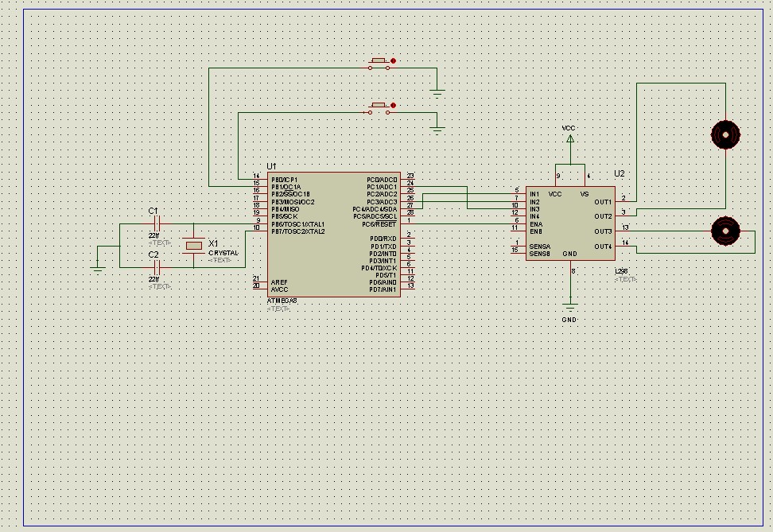The width and height of the screenshot is (773, 532).
Task: Click the upper push button switch
Action: click(x=379, y=63)
